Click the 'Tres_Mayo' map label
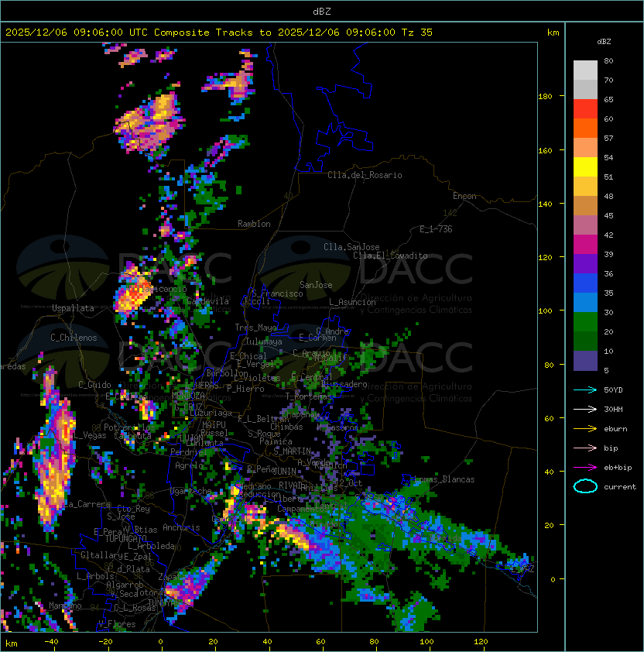Image resolution: width=644 pixels, height=652 pixels. (x=255, y=328)
